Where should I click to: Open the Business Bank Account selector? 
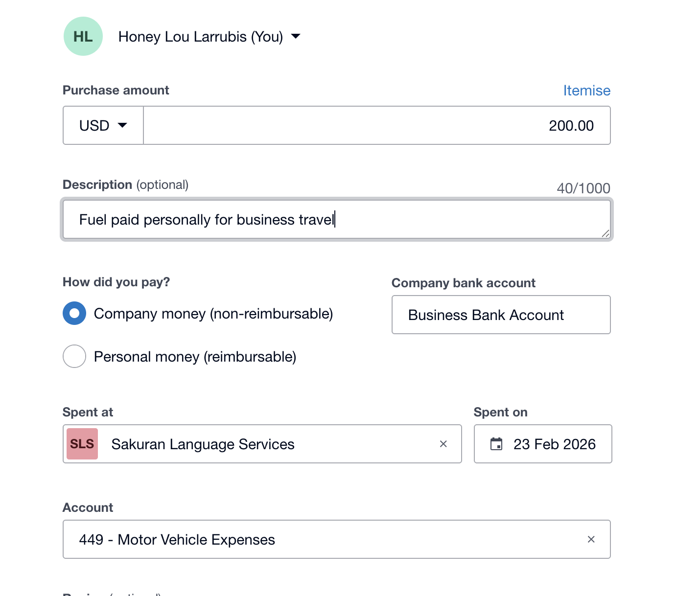(501, 315)
